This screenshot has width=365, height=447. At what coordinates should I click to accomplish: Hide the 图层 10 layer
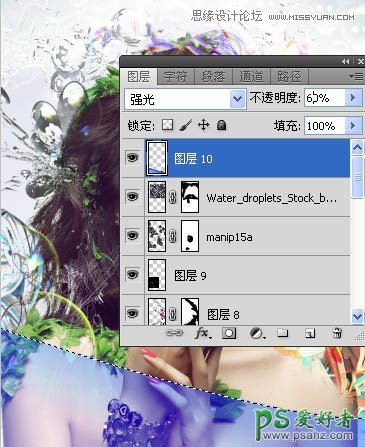point(133,157)
